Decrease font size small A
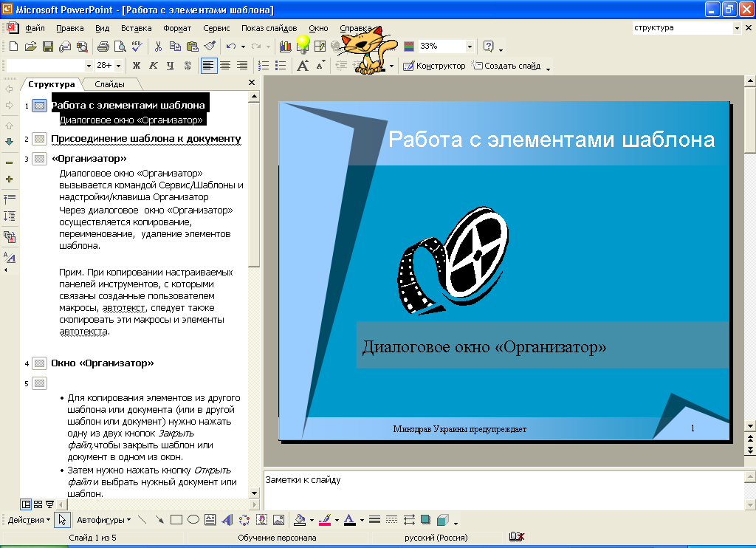This screenshot has width=756, height=548. (x=320, y=66)
